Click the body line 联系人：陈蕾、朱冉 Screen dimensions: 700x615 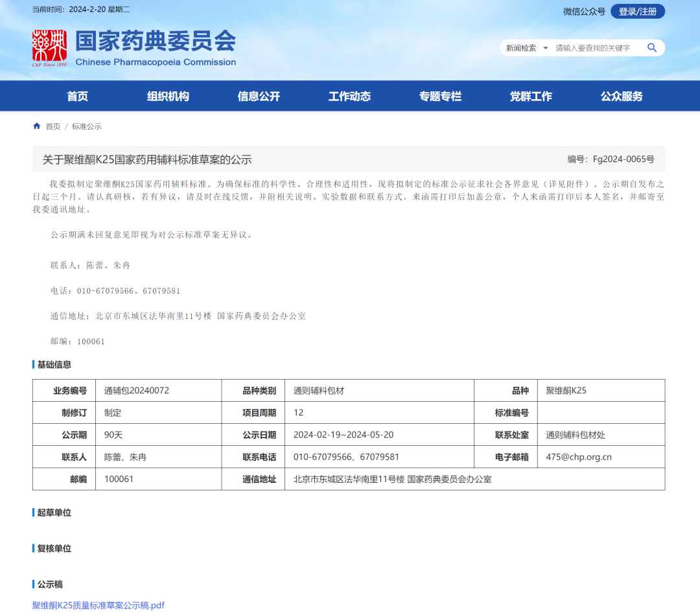[90, 266]
